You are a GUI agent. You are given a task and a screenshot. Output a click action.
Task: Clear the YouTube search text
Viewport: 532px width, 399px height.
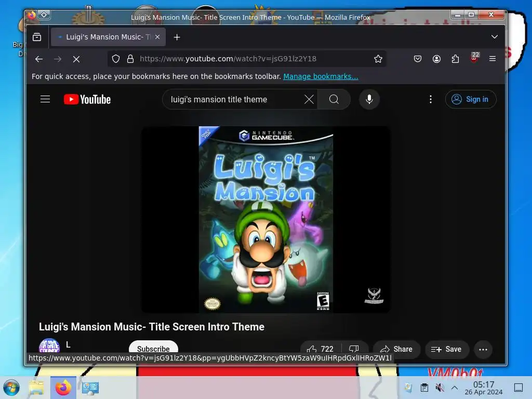[309, 99]
